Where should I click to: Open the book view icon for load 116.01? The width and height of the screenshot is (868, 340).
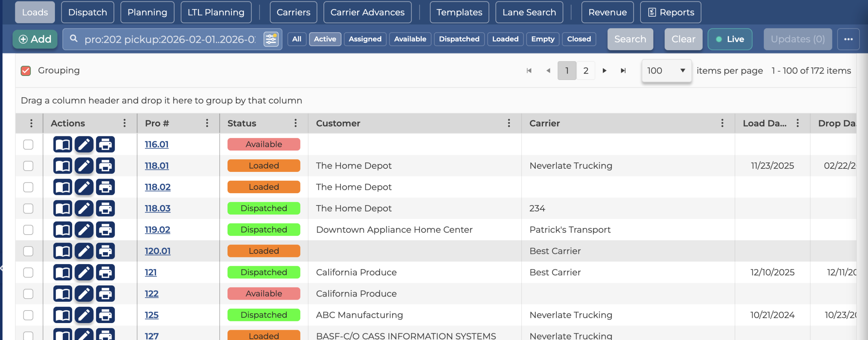point(63,144)
